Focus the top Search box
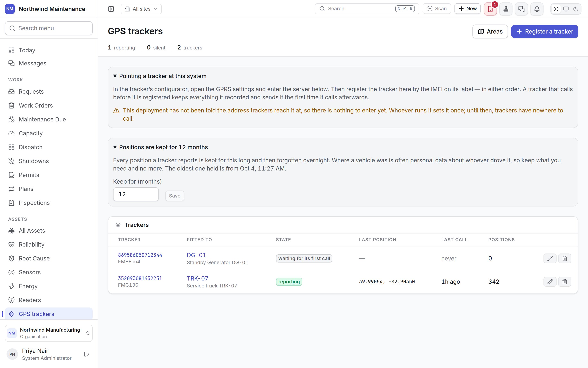This screenshot has height=368, width=588. tap(367, 9)
